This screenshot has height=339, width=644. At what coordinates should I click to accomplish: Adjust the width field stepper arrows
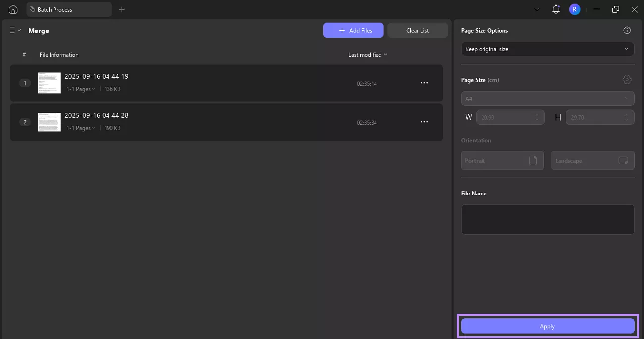pos(537,117)
